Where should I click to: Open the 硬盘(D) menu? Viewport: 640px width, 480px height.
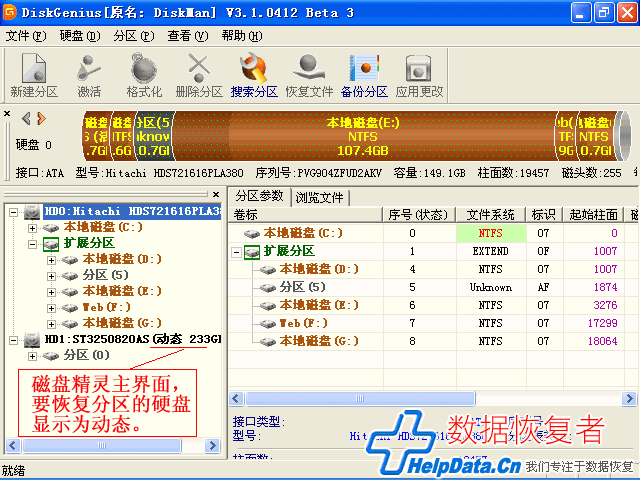(x=80, y=36)
